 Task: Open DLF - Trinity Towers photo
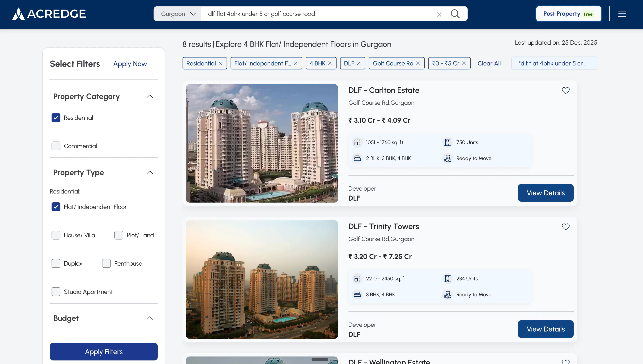(x=262, y=280)
